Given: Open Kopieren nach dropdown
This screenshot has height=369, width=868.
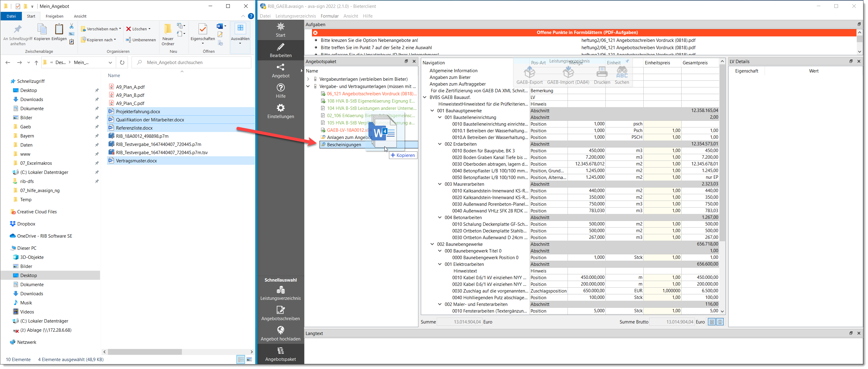Looking at the screenshot, I should (99, 40).
